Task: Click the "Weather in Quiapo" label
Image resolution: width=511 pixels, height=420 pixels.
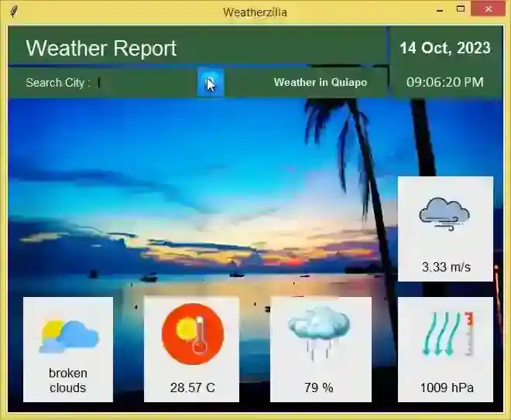Action: [321, 82]
